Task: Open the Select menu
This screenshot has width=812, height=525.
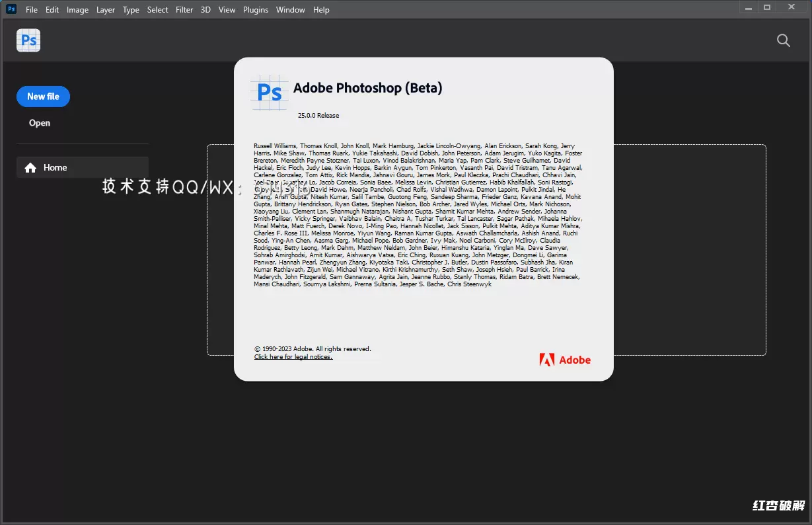Action: 157,9
